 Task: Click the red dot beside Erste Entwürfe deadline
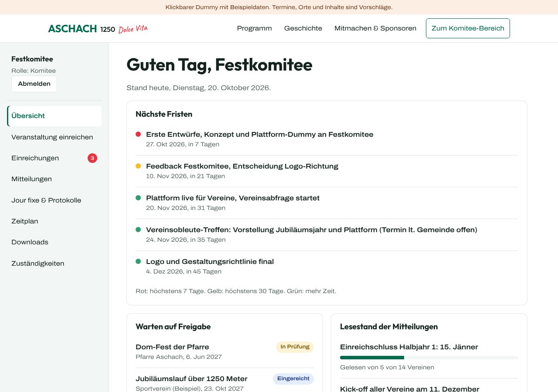138,134
